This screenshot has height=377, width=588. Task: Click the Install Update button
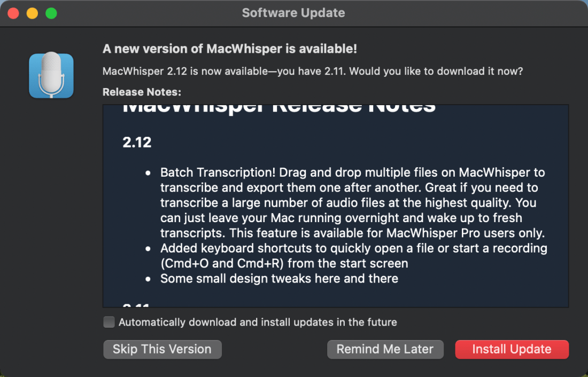point(511,349)
